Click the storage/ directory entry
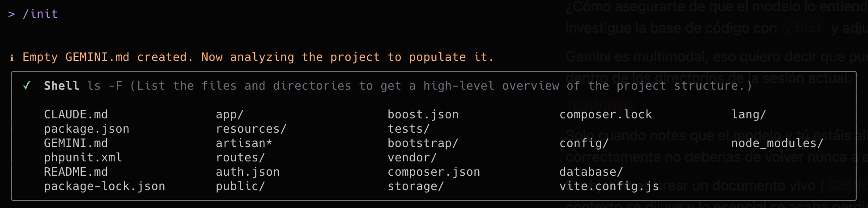This screenshot has height=208, width=868. coord(416,186)
